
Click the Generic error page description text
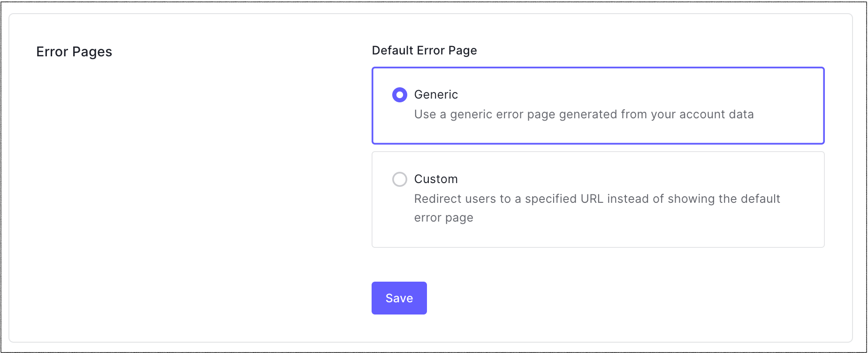pyautogui.click(x=583, y=115)
